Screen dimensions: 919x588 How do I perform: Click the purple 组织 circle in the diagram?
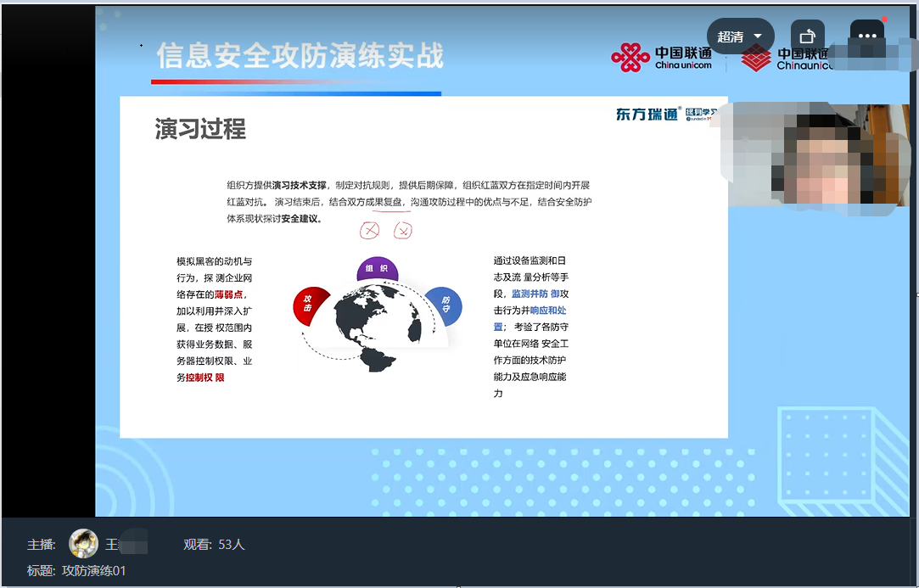pyautogui.click(x=378, y=269)
